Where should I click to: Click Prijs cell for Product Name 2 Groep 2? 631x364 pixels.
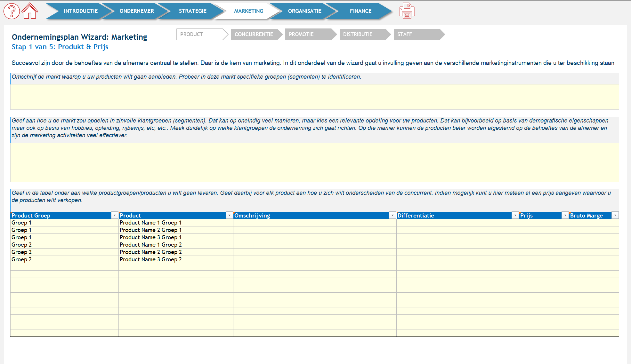[x=544, y=252]
